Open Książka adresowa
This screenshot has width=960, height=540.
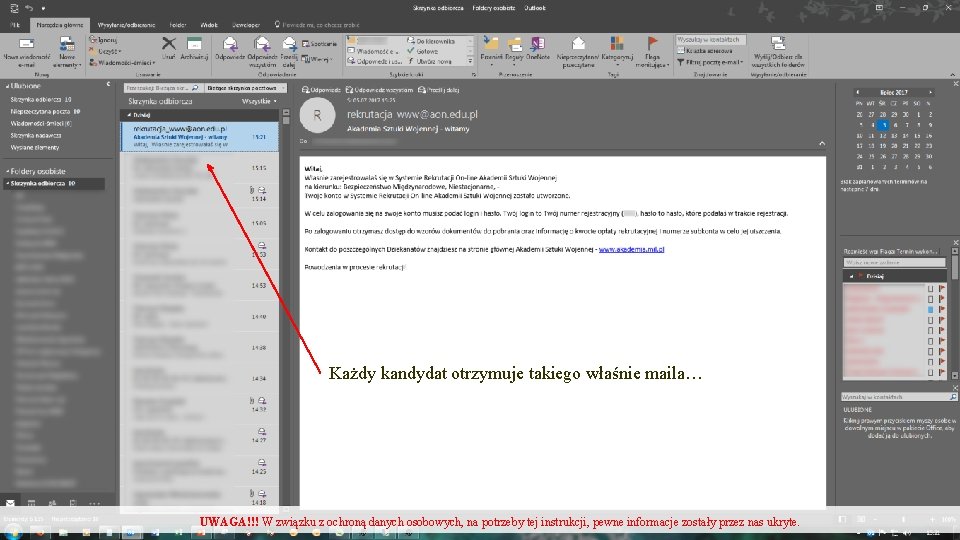click(x=705, y=51)
